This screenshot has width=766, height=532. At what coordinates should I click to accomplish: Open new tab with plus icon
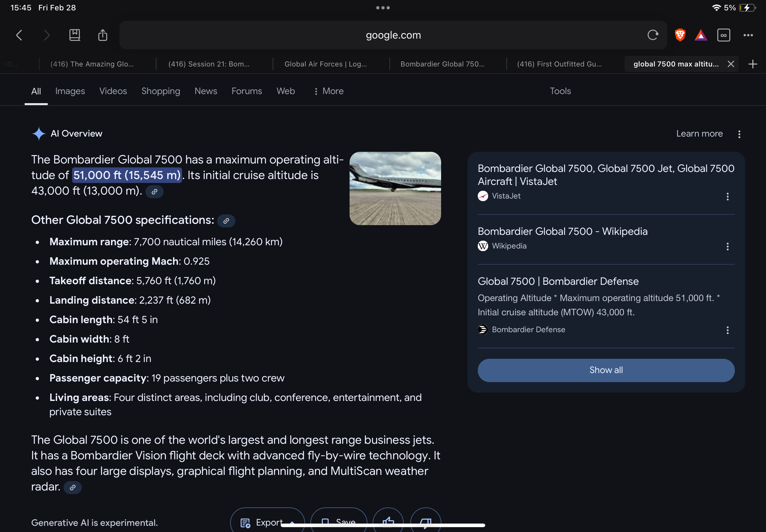pyautogui.click(x=753, y=64)
